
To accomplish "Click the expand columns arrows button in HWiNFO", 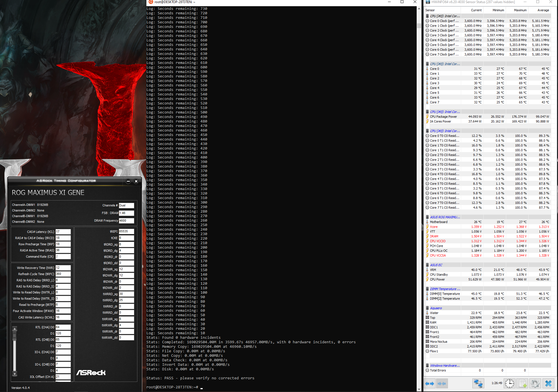I will (430, 384).
